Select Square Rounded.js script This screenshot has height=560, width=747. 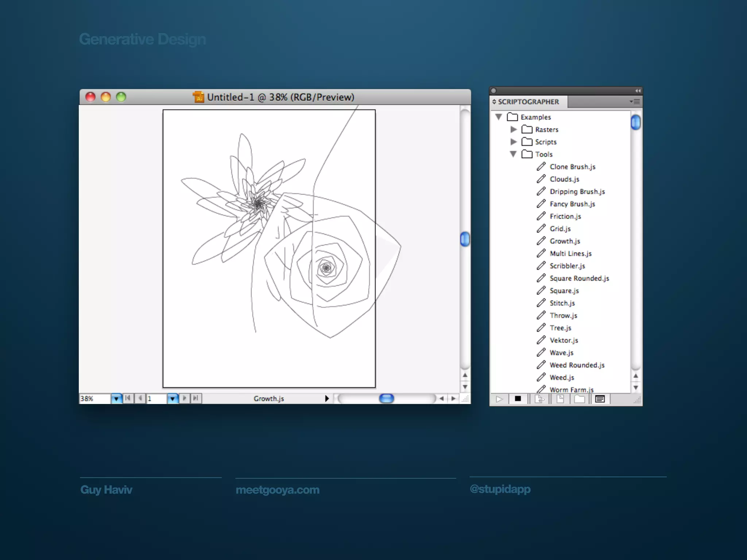pyautogui.click(x=579, y=278)
